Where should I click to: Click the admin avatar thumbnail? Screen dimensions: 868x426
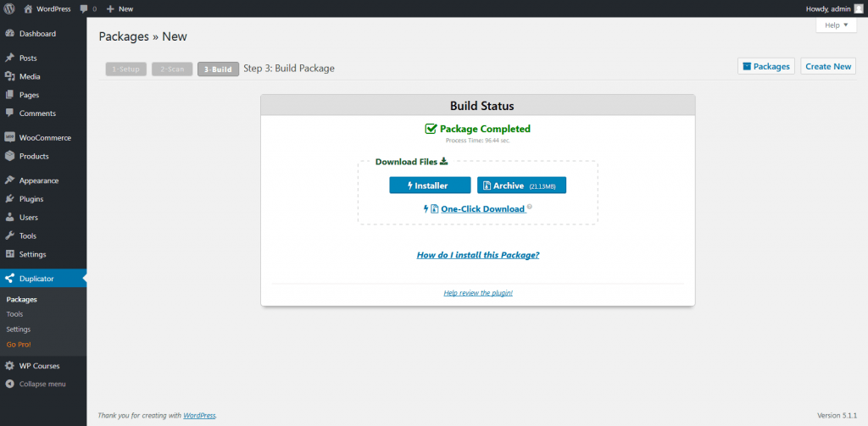point(858,8)
